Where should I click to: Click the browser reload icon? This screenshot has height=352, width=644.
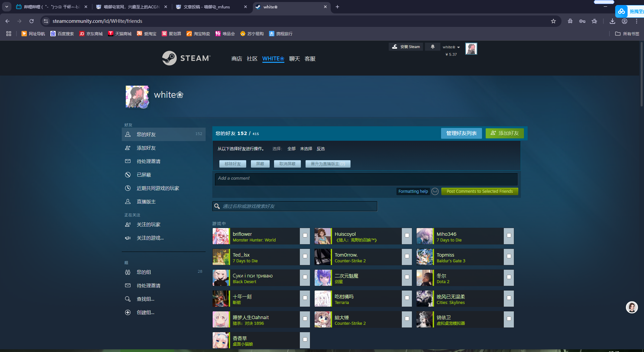coord(32,21)
